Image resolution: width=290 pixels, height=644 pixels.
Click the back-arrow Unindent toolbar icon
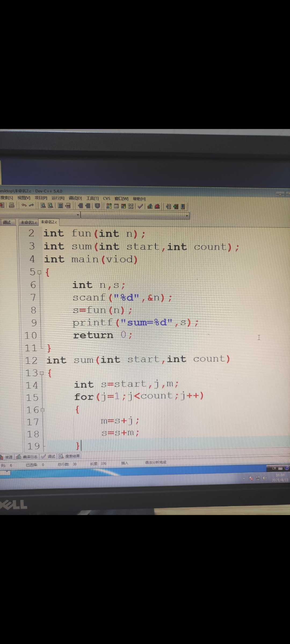80,206
